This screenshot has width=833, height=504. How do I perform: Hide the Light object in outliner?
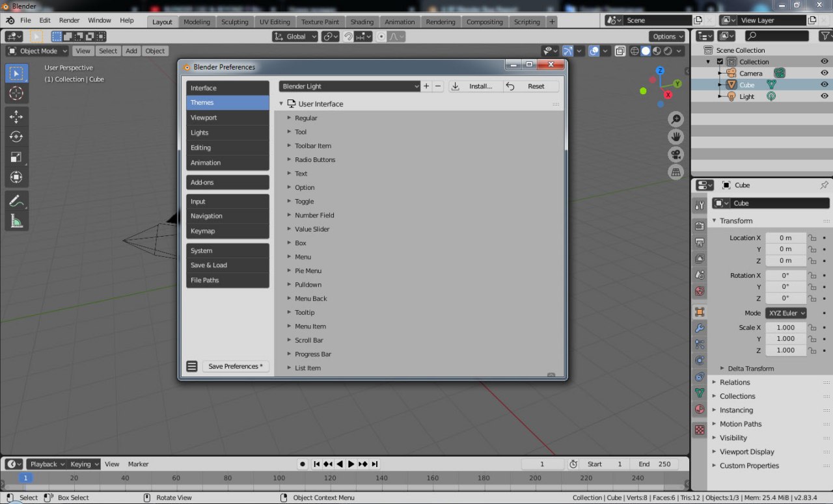click(825, 96)
